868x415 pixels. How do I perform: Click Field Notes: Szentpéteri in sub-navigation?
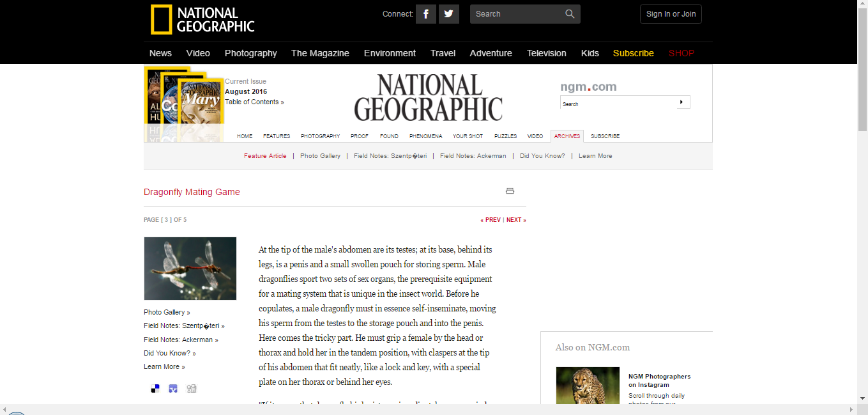pyautogui.click(x=390, y=156)
